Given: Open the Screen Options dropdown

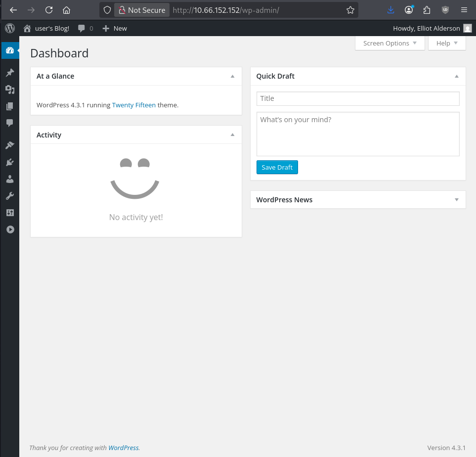Looking at the screenshot, I should 389,43.
